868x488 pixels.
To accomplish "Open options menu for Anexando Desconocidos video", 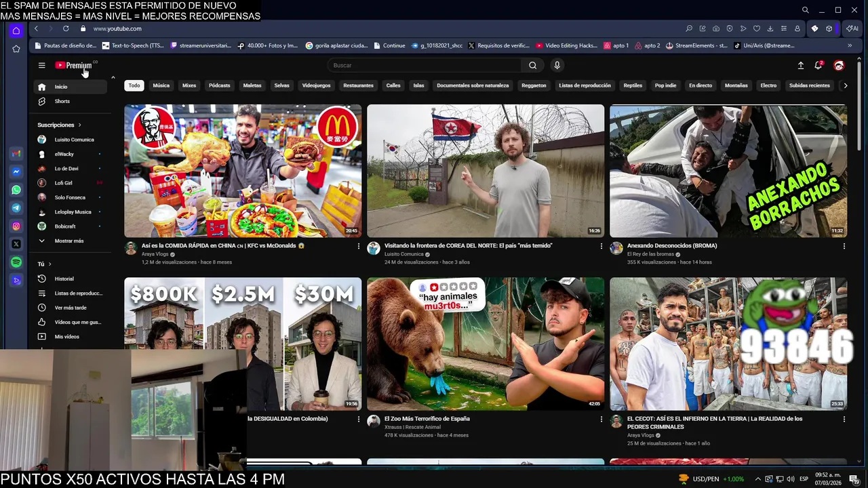I will (x=844, y=246).
